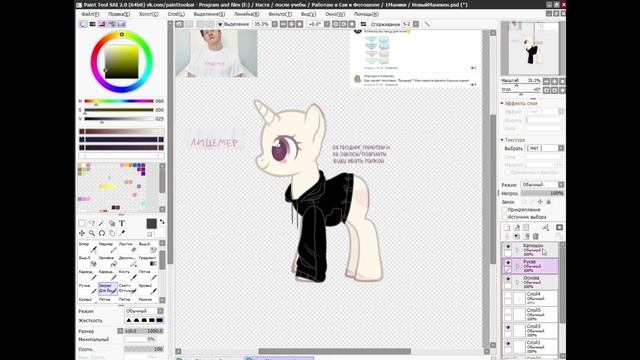The image size is (640, 360).
Task: Expand the Капюшон layer folder
Action: (518, 250)
